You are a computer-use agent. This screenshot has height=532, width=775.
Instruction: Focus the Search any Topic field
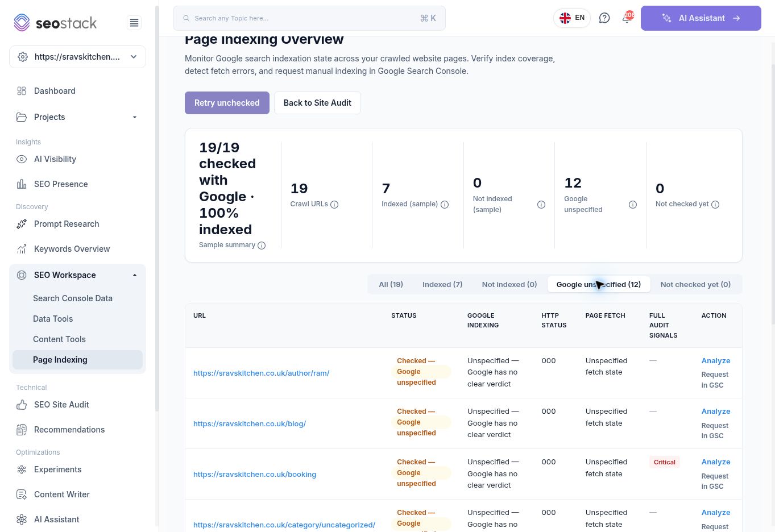tap(309, 18)
